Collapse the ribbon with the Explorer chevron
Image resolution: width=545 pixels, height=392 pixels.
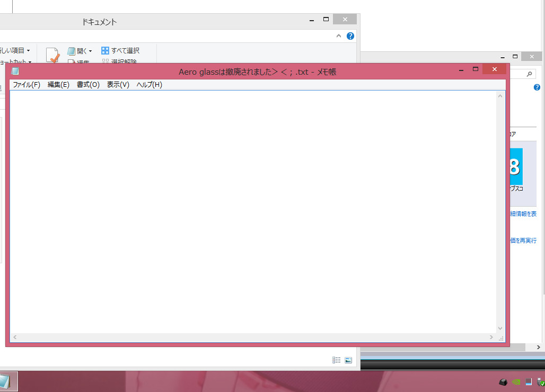339,36
